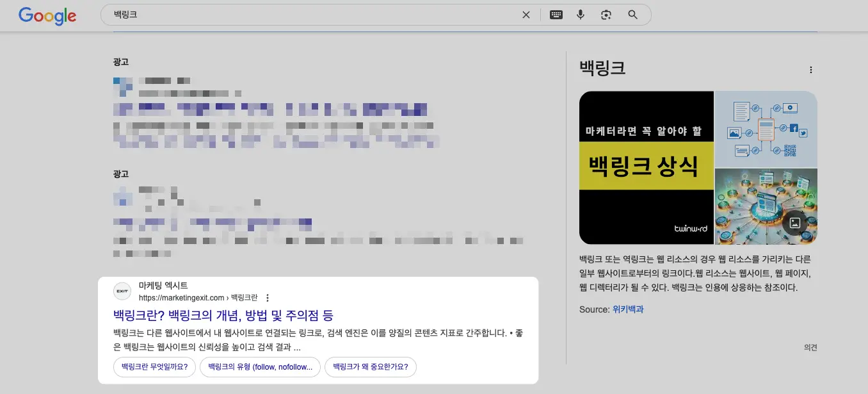Viewport: 868px width, 394px height.
Task: Open the three-dot menu on the 백링크 panel
Action: [x=810, y=69]
